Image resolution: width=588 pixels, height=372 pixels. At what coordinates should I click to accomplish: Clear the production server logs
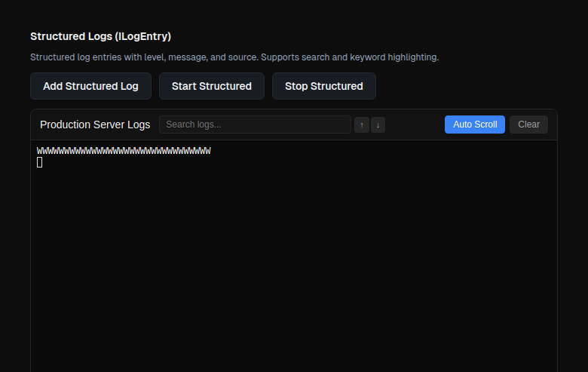tap(528, 125)
